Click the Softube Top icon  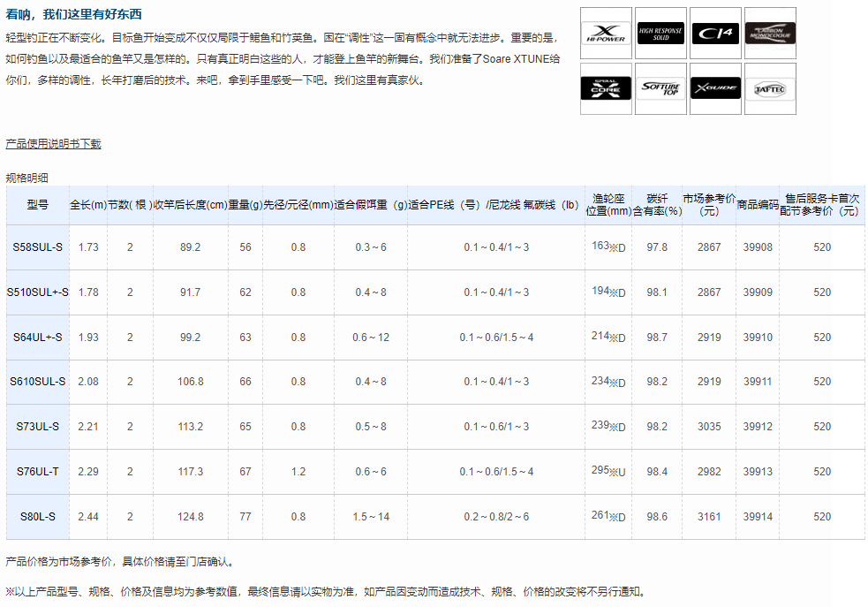click(x=660, y=88)
